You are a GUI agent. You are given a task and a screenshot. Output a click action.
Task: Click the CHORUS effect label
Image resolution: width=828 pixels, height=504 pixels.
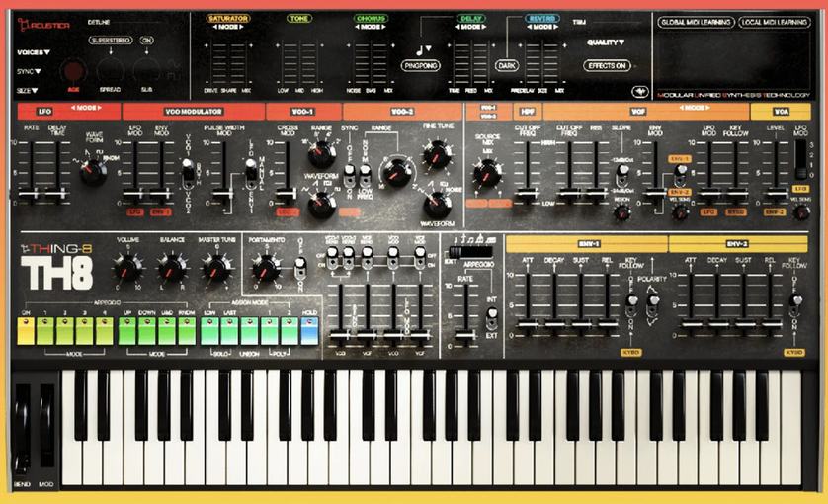click(x=371, y=18)
